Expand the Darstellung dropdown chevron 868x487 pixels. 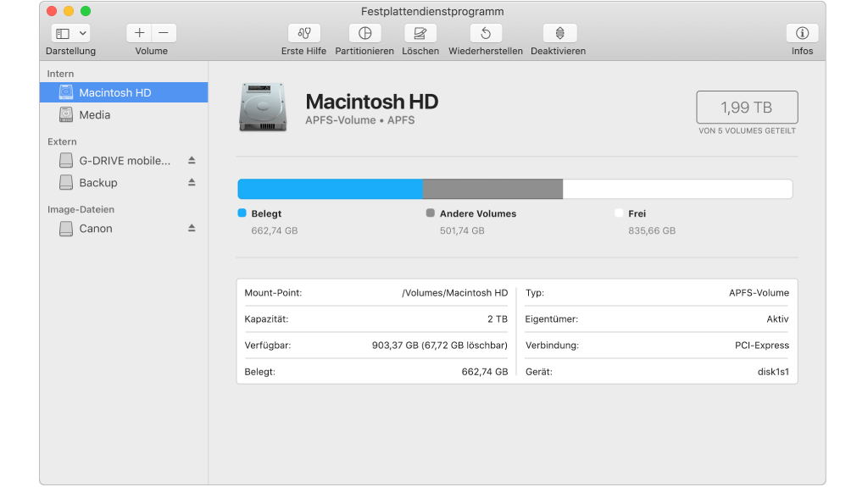[x=82, y=33]
